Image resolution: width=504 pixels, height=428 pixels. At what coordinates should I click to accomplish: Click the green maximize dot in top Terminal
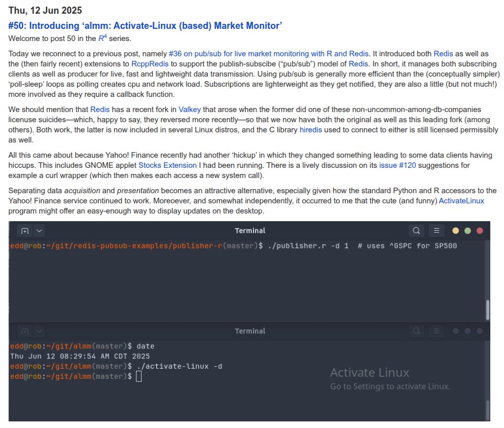point(467,231)
